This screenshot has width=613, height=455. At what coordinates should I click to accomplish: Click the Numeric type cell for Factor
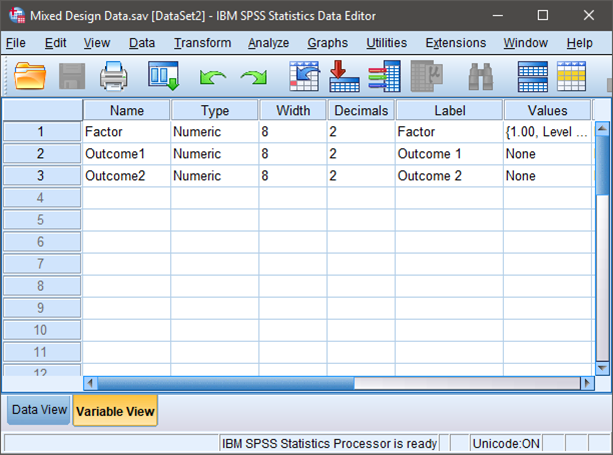[215, 131]
